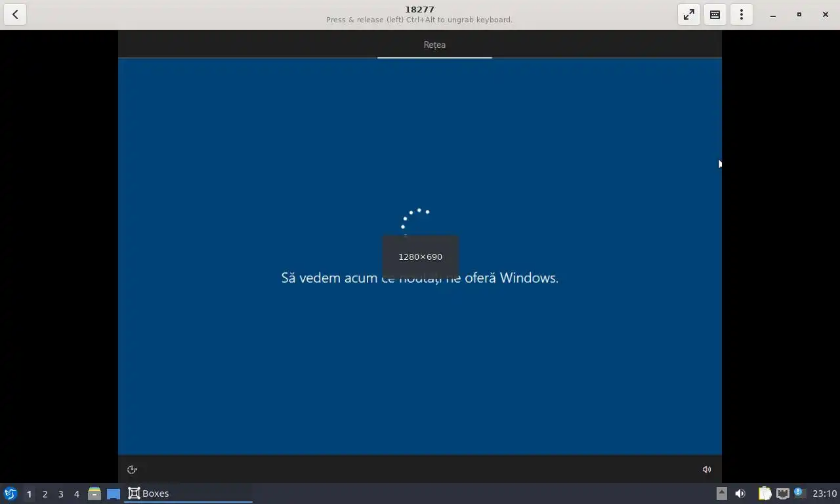Switch to workspace 2
This screenshot has height=504, width=840.
[45, 493]
